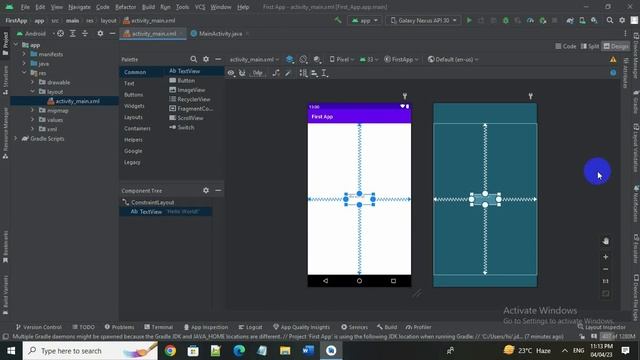Open the Align tool icon

[314, 73]
